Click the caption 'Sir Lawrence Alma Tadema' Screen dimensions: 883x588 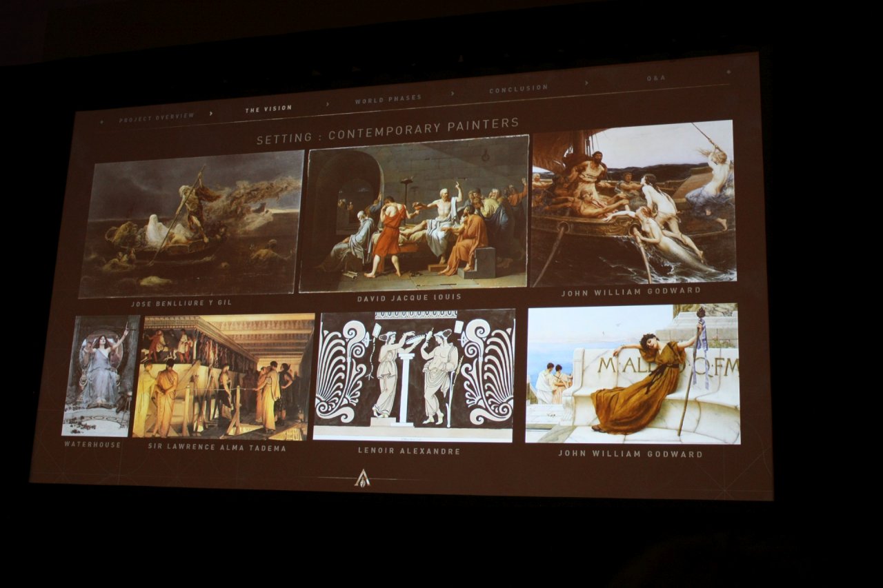point(217,447)
